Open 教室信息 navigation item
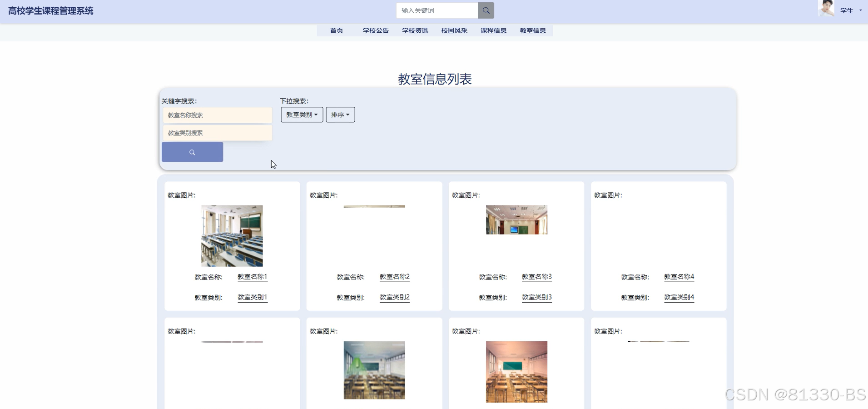 point(533,30)
